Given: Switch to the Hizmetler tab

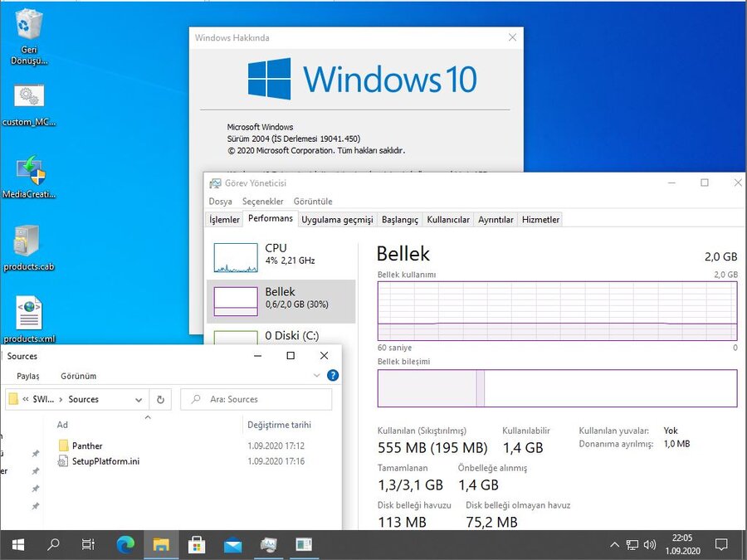Looking at the screenshot, I should coord(540,220).
